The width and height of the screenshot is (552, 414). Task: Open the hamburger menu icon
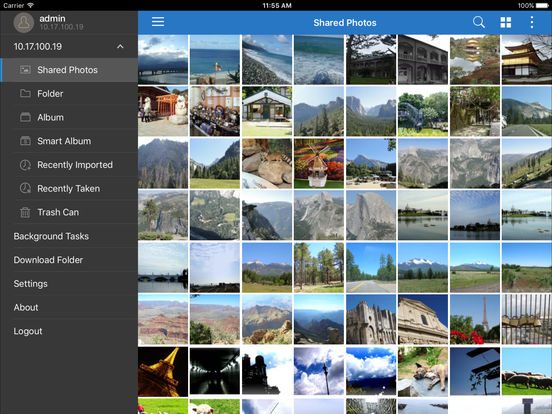point(158,22)
